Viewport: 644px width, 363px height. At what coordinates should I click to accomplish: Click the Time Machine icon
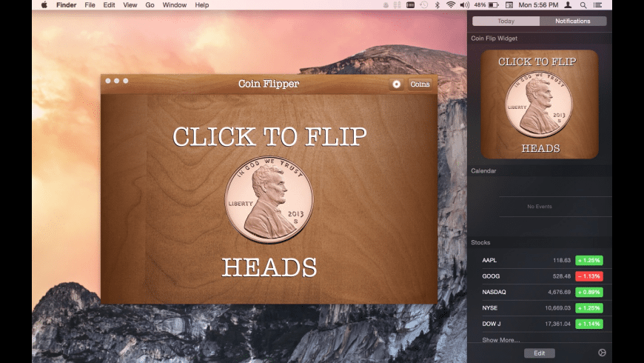pyautogui.click(x=423, y=4)
